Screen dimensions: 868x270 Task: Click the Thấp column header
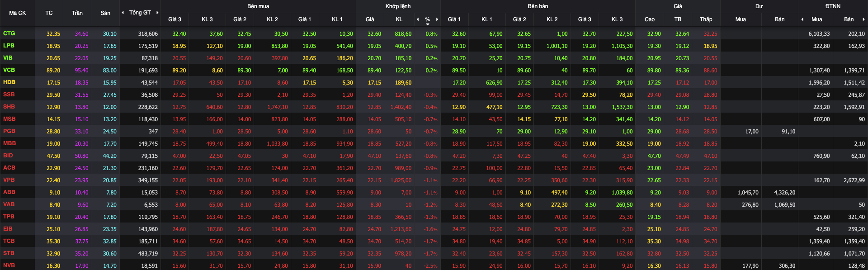706,19
